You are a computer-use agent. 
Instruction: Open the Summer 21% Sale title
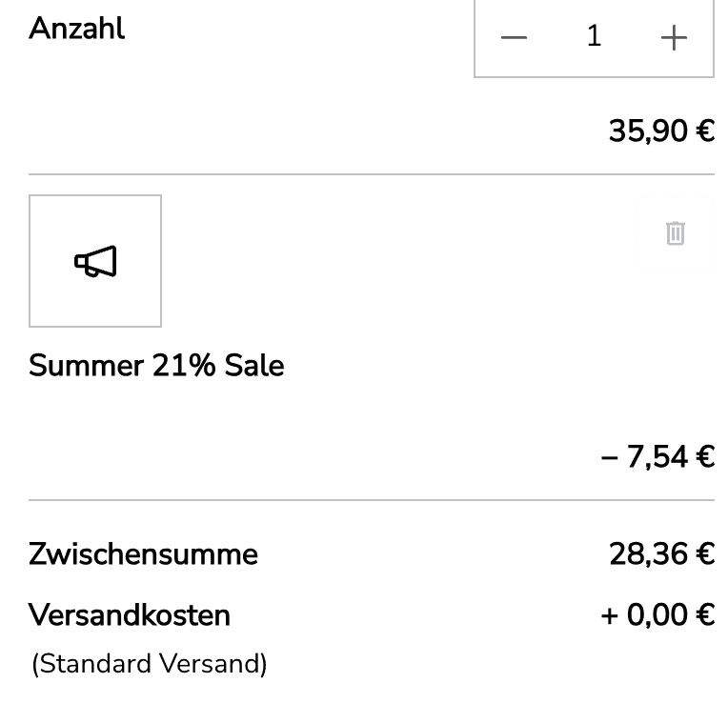click(156, 366)
